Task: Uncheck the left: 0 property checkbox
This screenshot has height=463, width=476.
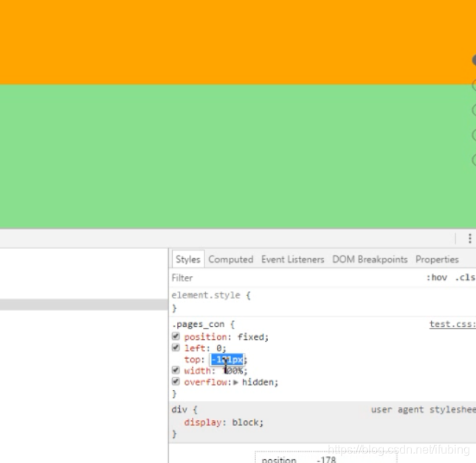Action: point(176,348)
